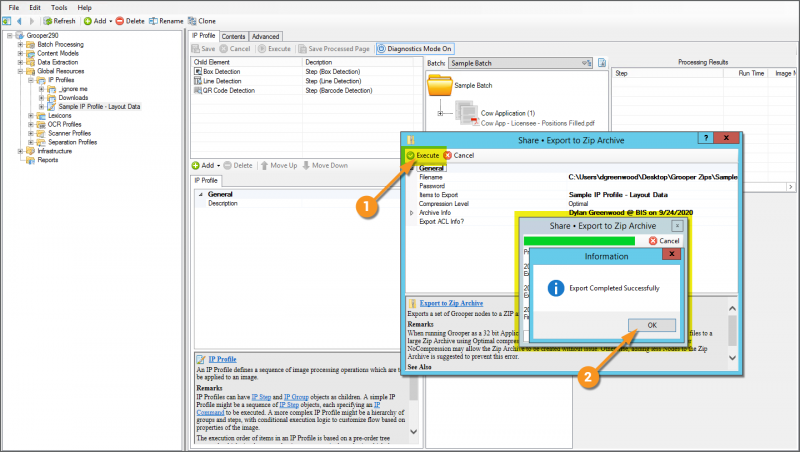Click the Password property field
Screen dimensions: 800x452
click(653, 186)
